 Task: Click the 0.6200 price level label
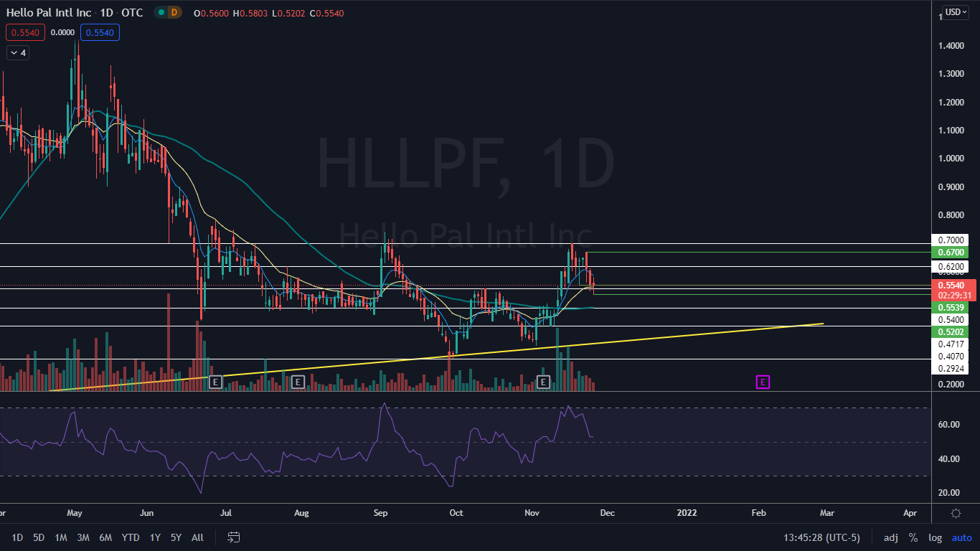pyautogui.click(x=950, y=267)
